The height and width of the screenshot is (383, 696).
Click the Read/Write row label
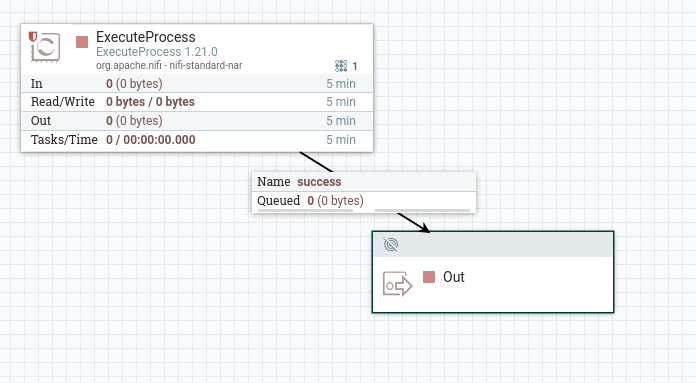click(x=63, y=102)
